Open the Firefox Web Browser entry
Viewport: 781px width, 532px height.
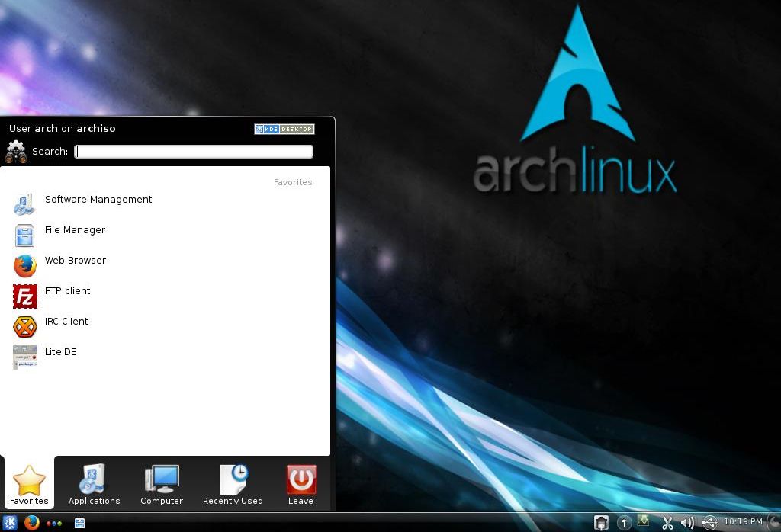(x=75, y=261)
